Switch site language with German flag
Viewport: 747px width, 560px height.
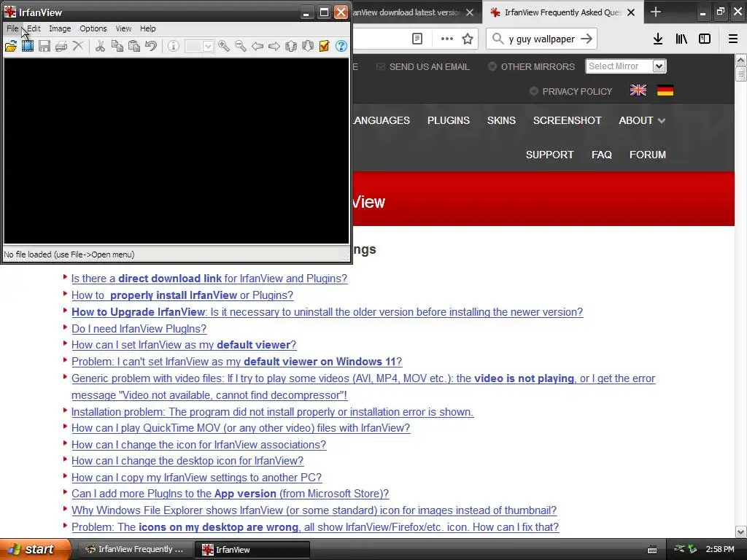point(665,90)
